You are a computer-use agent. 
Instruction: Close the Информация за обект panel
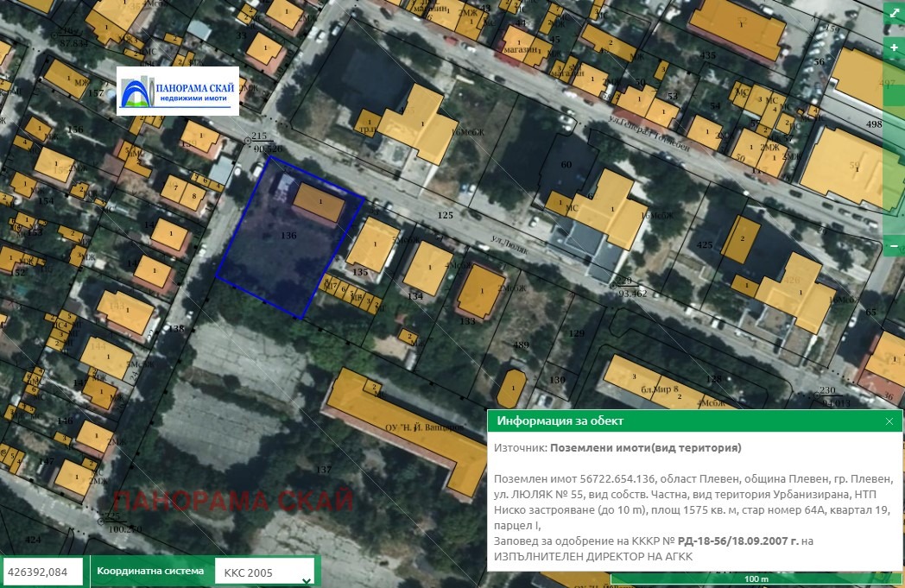(889, 421)
